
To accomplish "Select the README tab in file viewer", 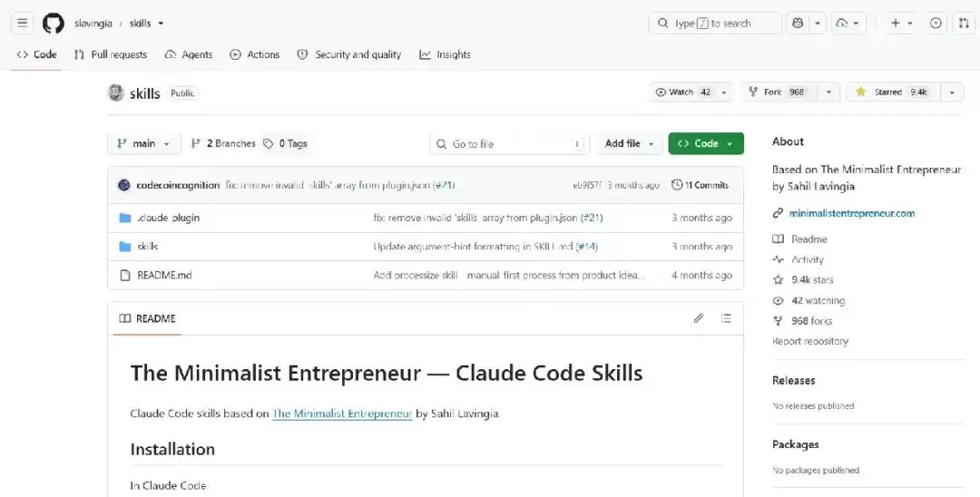I will pos(148,318).
